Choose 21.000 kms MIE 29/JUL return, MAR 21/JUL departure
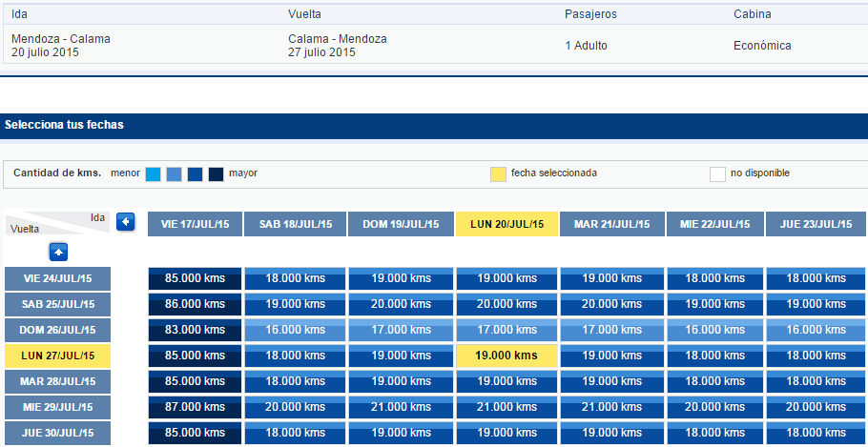This screenshot has height=447, width=868. click(611, 407)
